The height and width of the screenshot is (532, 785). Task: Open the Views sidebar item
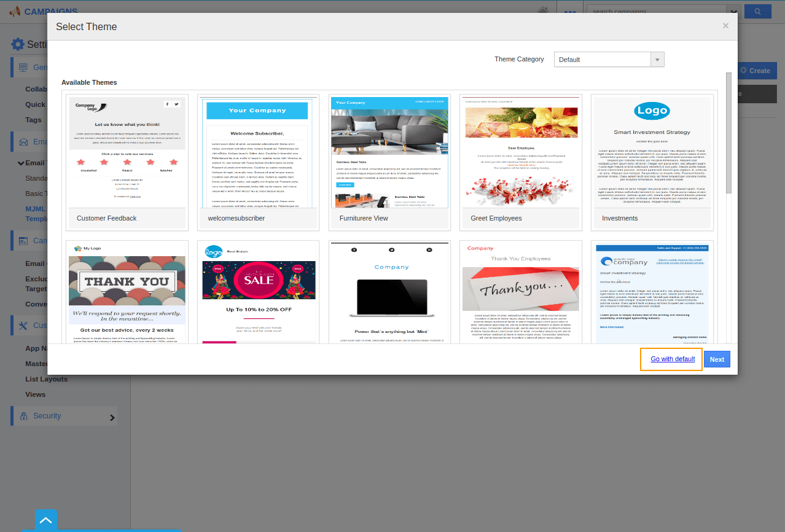coord(36,394)
